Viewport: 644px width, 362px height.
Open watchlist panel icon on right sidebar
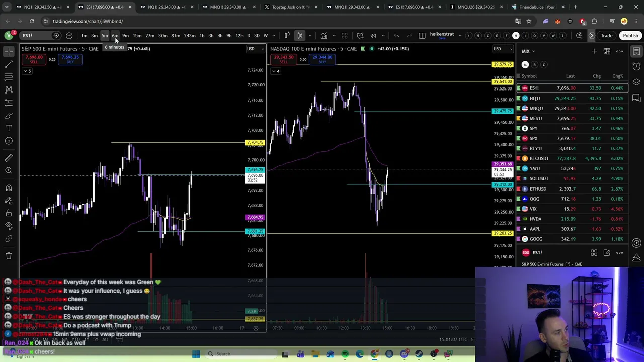click(636, 52)
